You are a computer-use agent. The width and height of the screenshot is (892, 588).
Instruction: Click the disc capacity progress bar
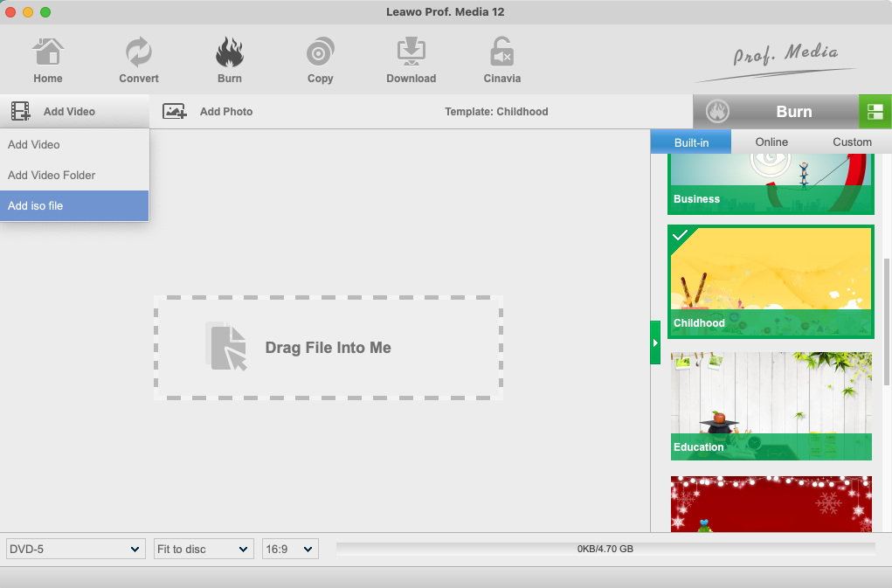pos(605,549)
